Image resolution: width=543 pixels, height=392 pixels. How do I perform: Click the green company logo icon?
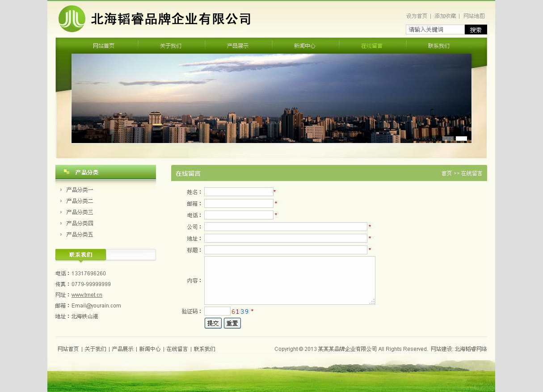tap(72, 19)
